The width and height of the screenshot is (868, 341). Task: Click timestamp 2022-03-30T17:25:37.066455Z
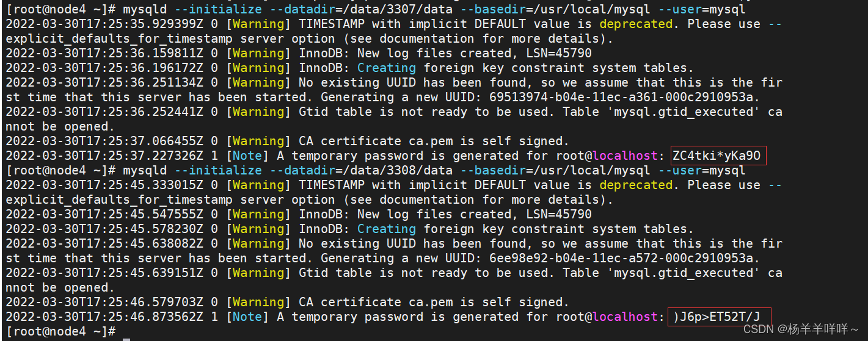pos(104,142)
